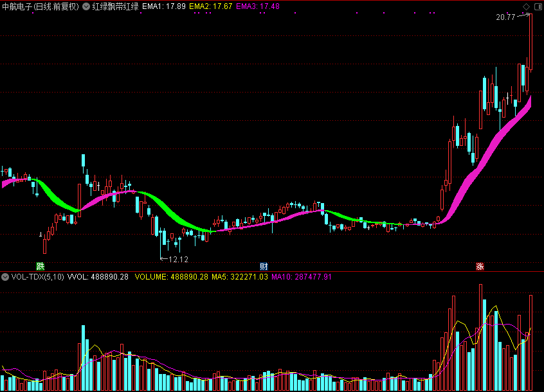The image size is (544, 392).
Task: Click the red 涨 marker icon
Action: tap(480, 266)
